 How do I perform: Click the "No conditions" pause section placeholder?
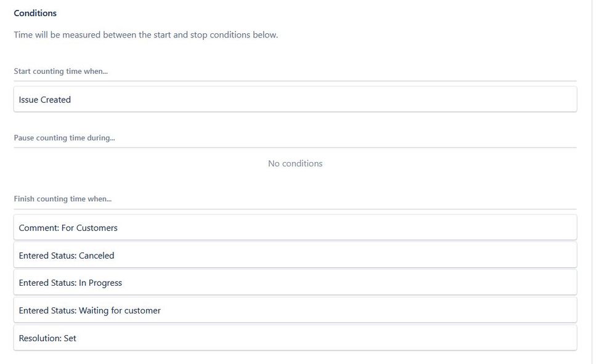coord(295,163)
